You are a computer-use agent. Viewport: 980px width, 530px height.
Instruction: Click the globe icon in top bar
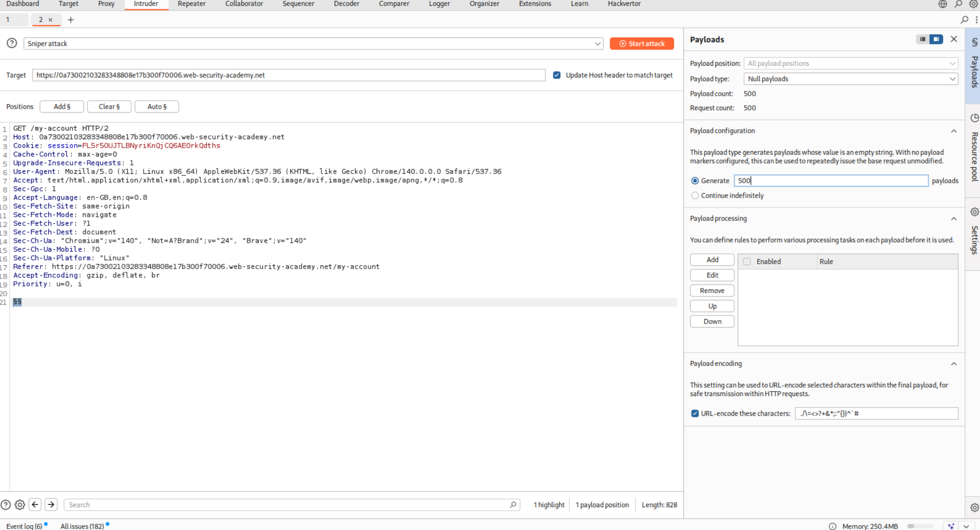(943, 4)
